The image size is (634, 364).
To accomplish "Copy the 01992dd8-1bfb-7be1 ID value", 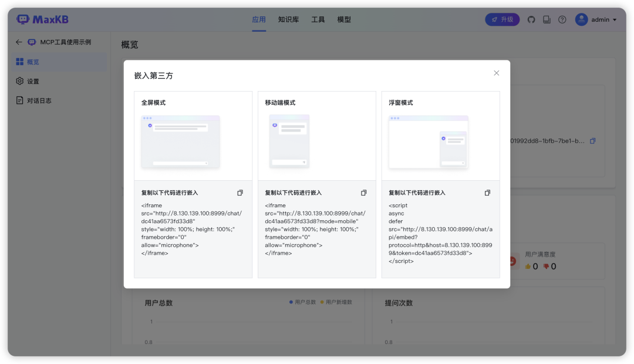I will click(x=592, y=141).
